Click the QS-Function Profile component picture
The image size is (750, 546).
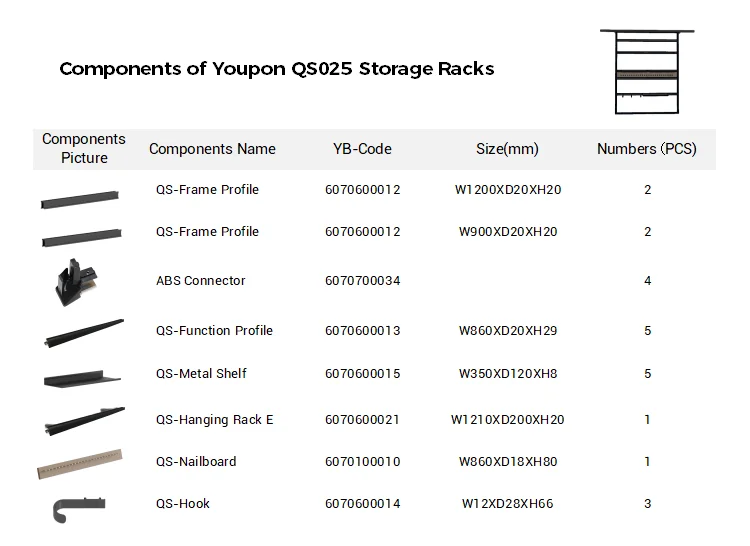coord(83,333)
